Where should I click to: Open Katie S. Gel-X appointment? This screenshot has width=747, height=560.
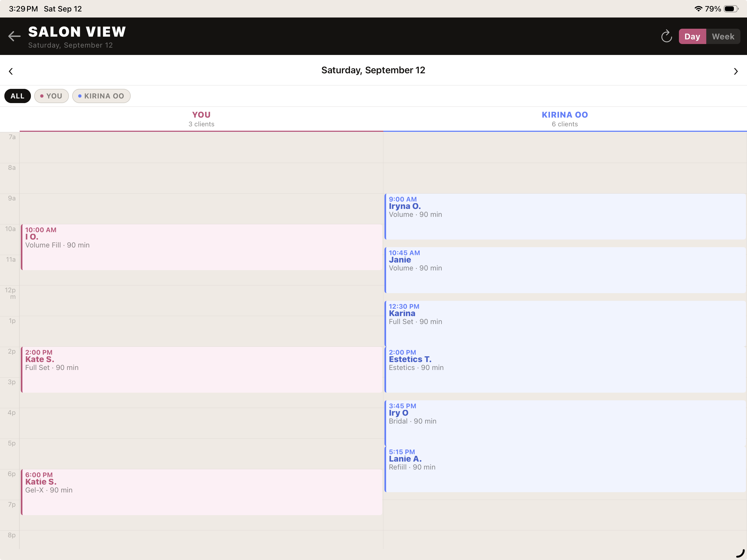tap(202, 492)
